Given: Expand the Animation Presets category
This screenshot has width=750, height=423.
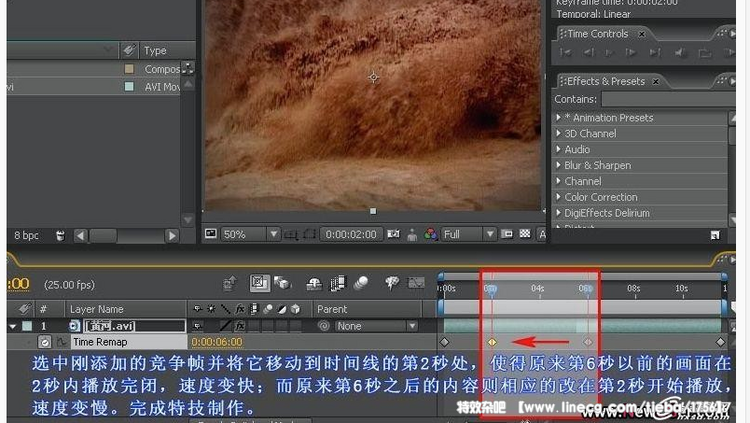Looking at the screenshot, I should tap(558, 117).
